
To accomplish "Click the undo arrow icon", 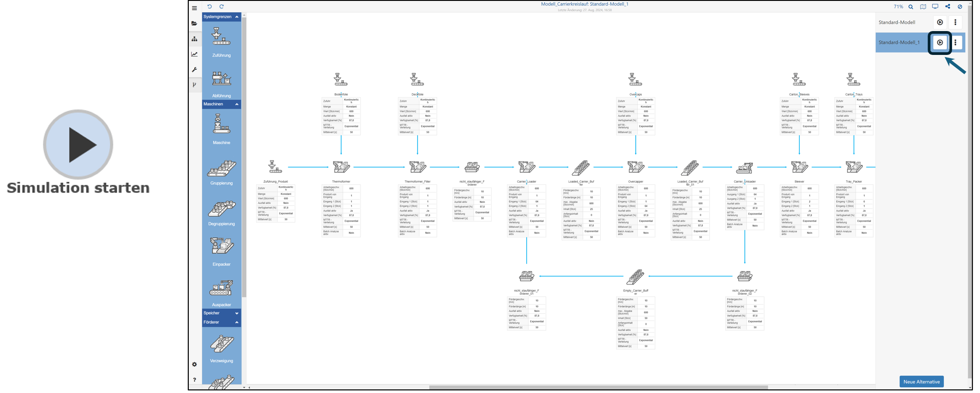I will [210, 7].
